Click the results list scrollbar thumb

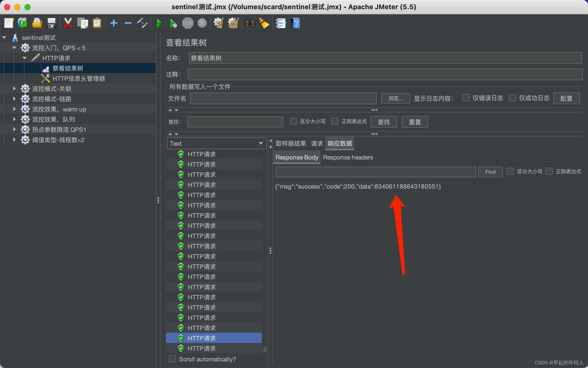(265, 349)
